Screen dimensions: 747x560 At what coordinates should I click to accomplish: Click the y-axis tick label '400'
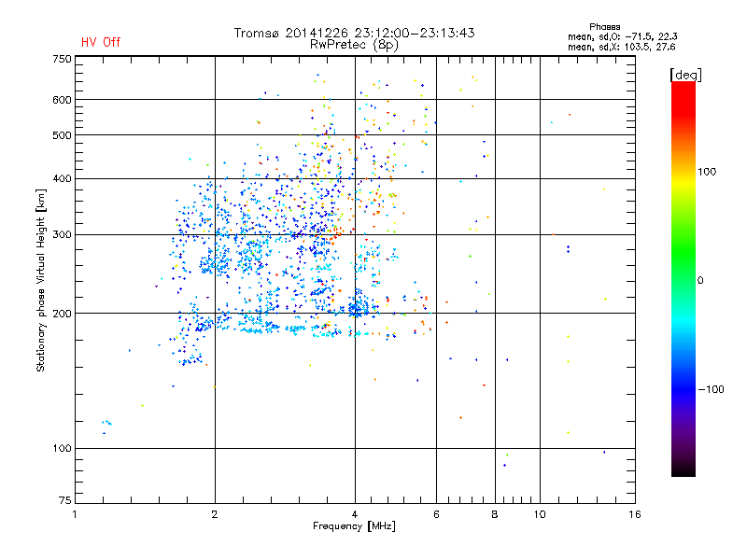62,179
